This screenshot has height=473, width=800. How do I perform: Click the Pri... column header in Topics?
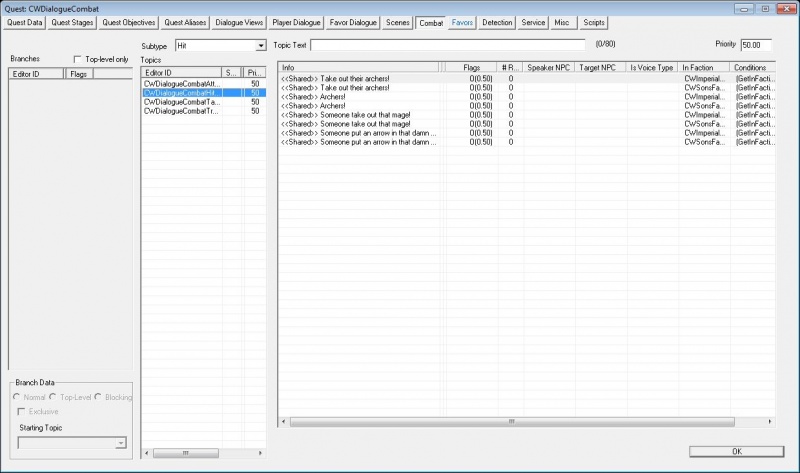254,73
